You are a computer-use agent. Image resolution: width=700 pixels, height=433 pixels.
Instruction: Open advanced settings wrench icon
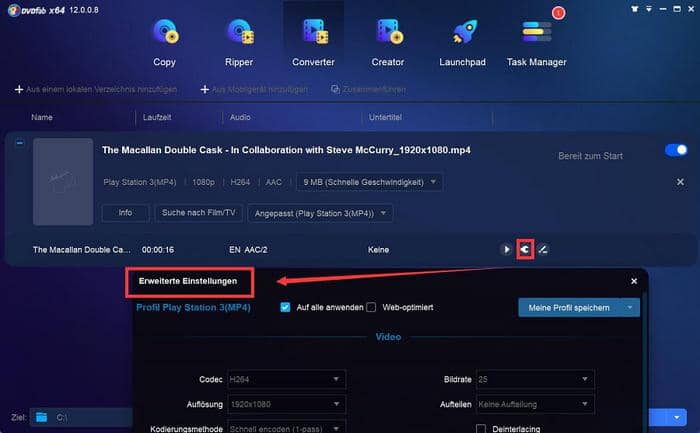(x=525, y=249)
